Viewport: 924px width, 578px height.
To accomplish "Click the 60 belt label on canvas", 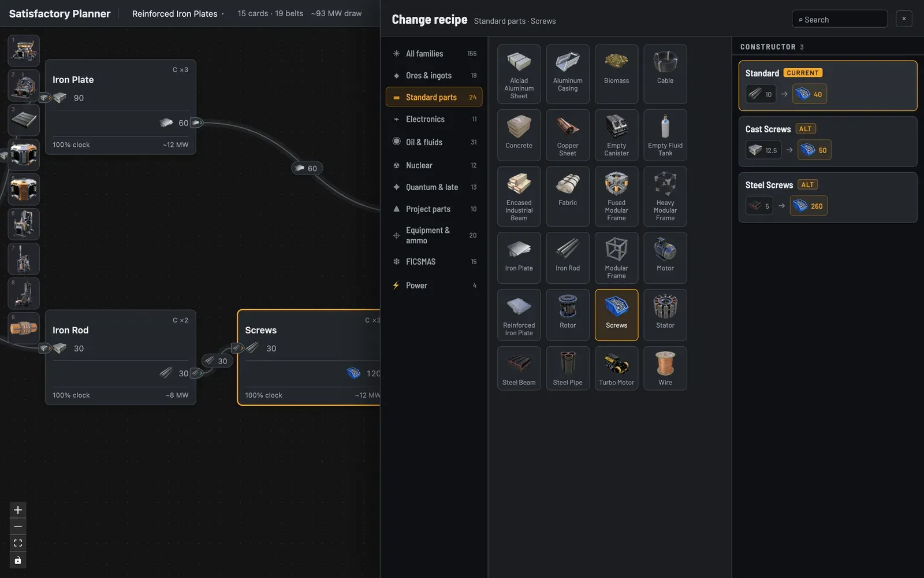I will [306, 168].
